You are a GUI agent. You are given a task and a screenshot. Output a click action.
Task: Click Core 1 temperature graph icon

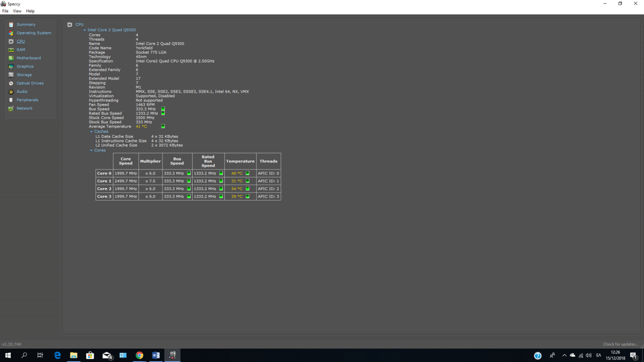[x=248, y=181]
